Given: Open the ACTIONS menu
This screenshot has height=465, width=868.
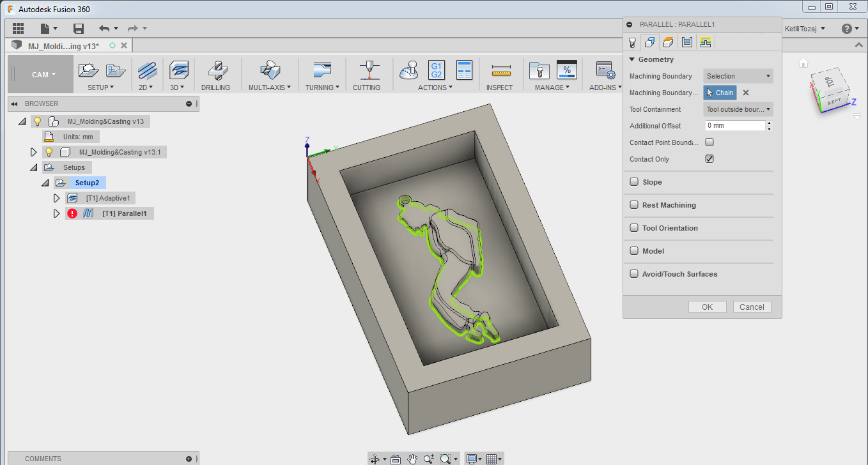Looking at the screenshot, I should (x=435, y=88).
